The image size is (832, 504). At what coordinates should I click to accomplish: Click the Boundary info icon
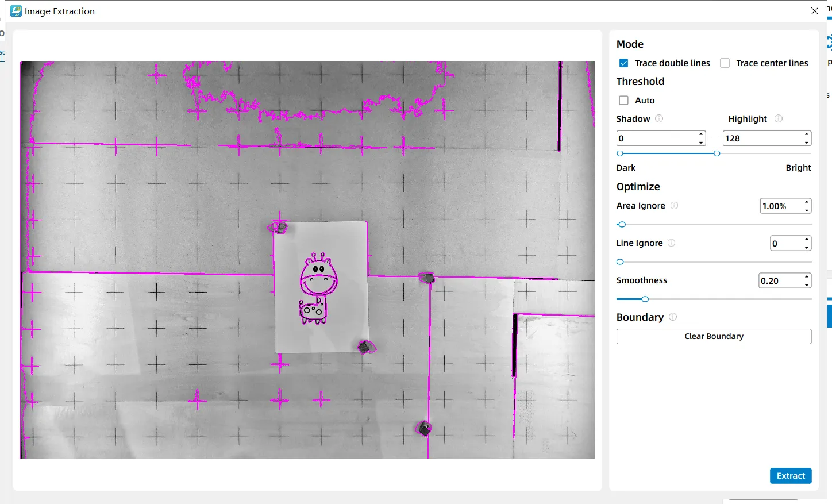tap(673, 317)
